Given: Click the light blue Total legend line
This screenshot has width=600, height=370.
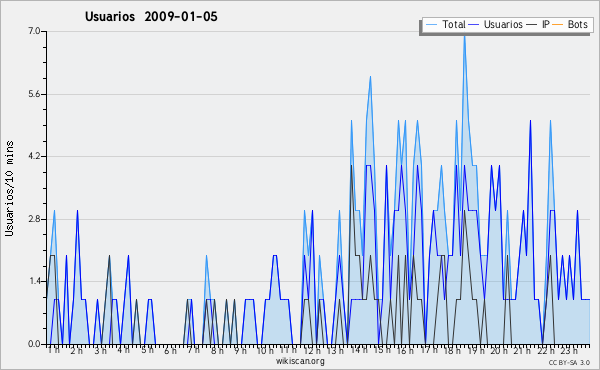Looking at the screenshot, I should tap(431, 25).
